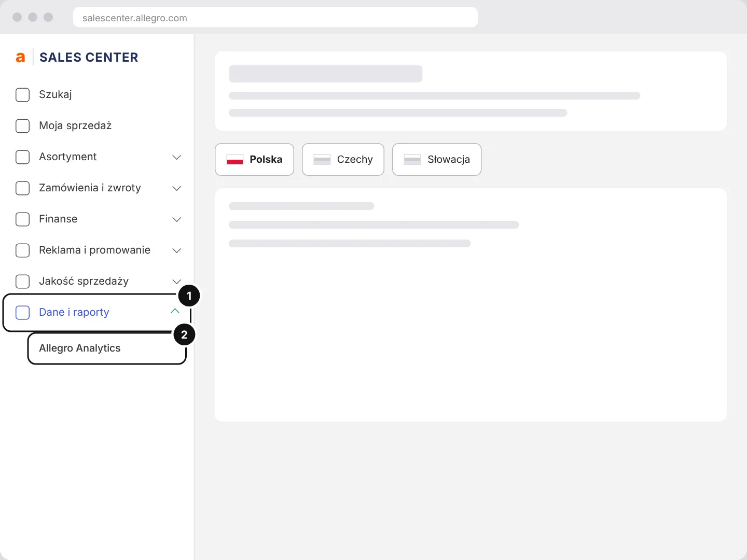The width and height of the screenshot is (747, 560).
Task: Switch to the Polska marketplace tab
Action: (254, 159)
